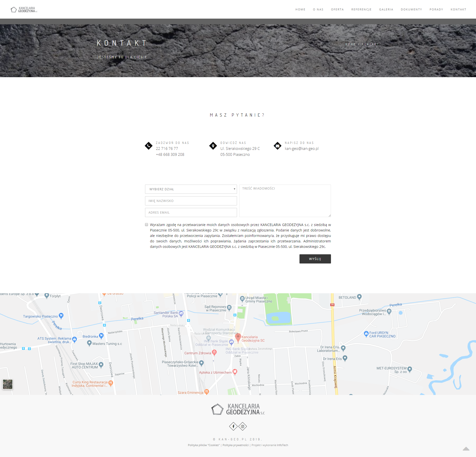Image resolution: width=476 pixels, height=457 pixels.
Task: Select Szara Eminencja restaurant map marker
Action: [207, 392]
